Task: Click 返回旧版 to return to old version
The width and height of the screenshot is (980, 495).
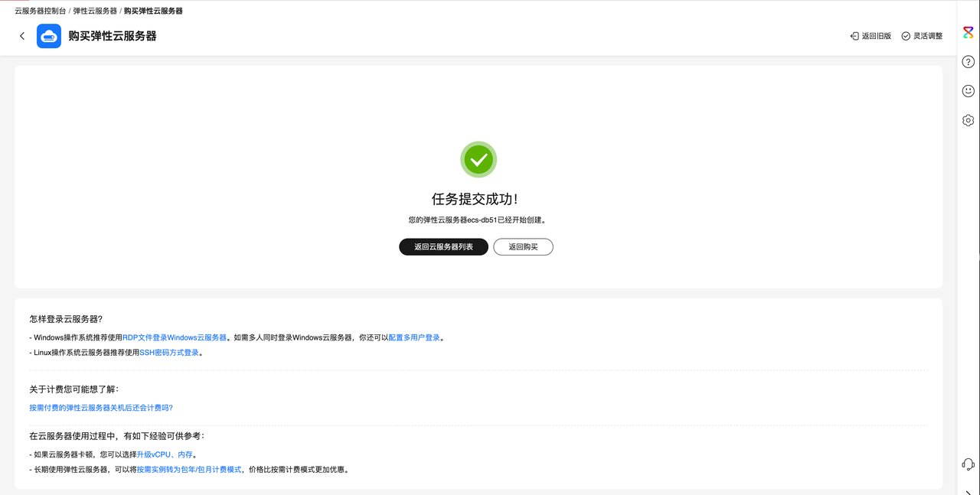Action: (871, 36)
